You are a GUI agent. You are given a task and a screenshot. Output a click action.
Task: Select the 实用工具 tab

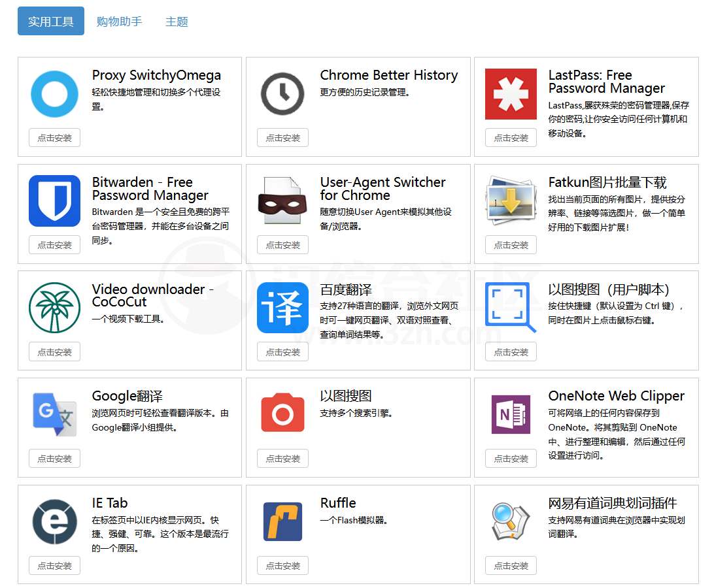point(50,21)
